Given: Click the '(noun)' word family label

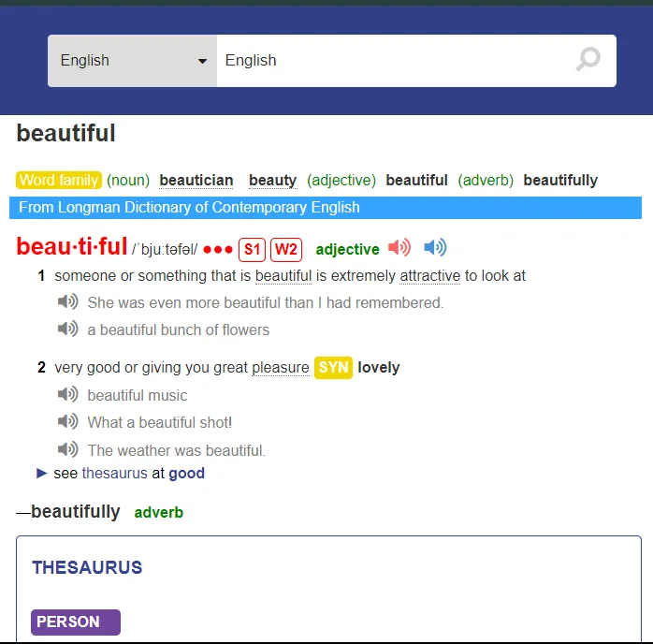Looking at the screenshot, I should (x=128, y=181).
